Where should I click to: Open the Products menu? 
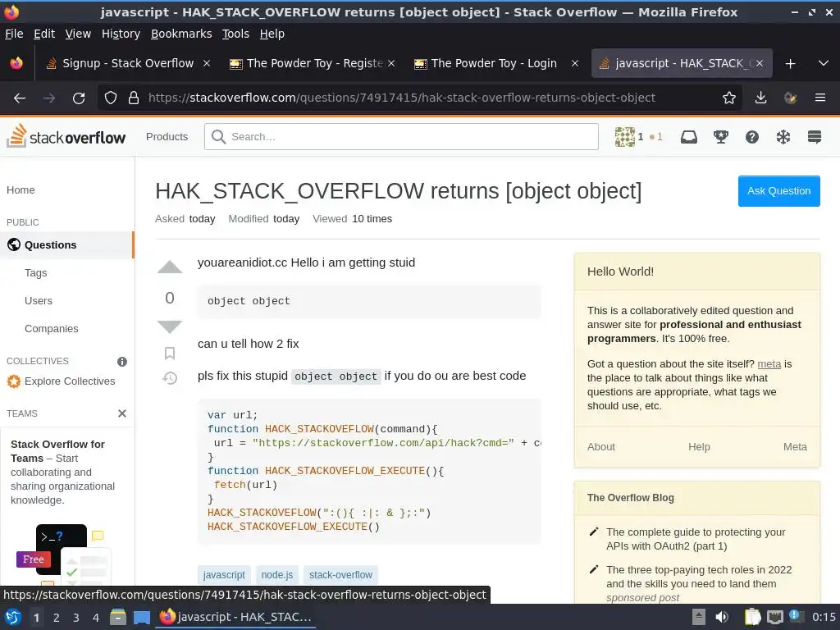tap(167, 137)
